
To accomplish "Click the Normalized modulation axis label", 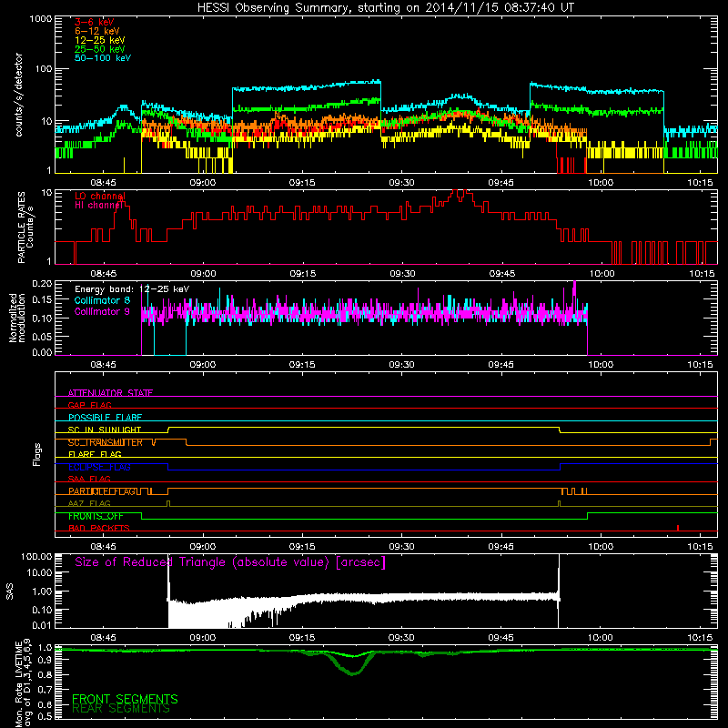I will tap(17, 318).
